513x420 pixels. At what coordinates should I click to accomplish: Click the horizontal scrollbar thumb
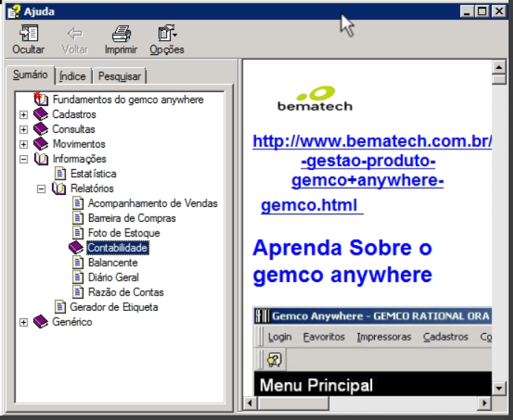tap(293, 403)
